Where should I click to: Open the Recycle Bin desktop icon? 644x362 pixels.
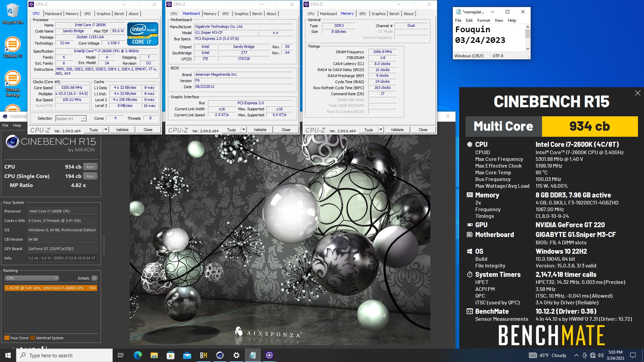coord(12,13)
